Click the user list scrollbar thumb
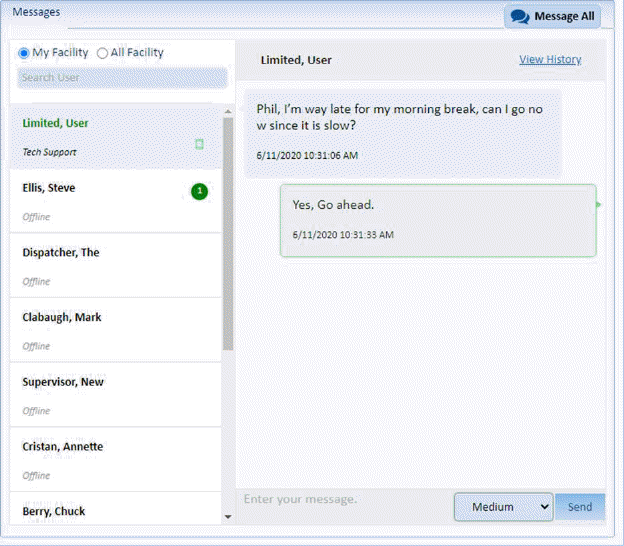Image resolution: width=624 pixels, height=546 pixels. [x=228, y=230]
